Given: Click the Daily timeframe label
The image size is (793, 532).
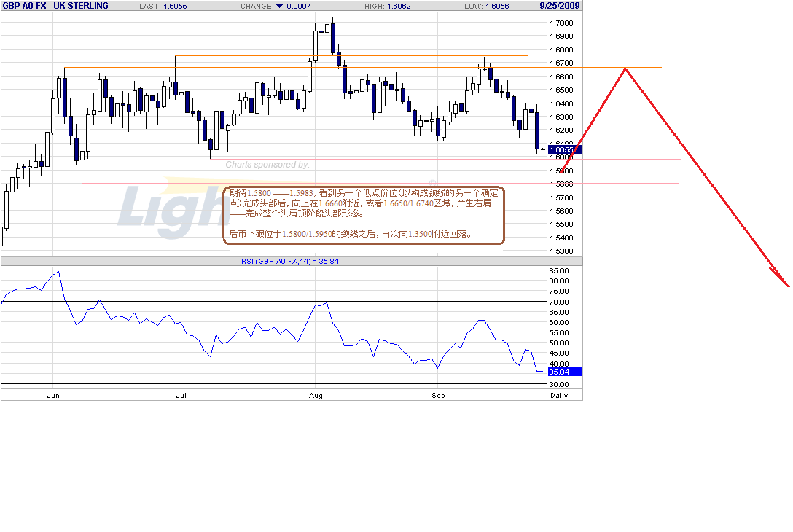Looking at the screenshot, I should 559,396.
